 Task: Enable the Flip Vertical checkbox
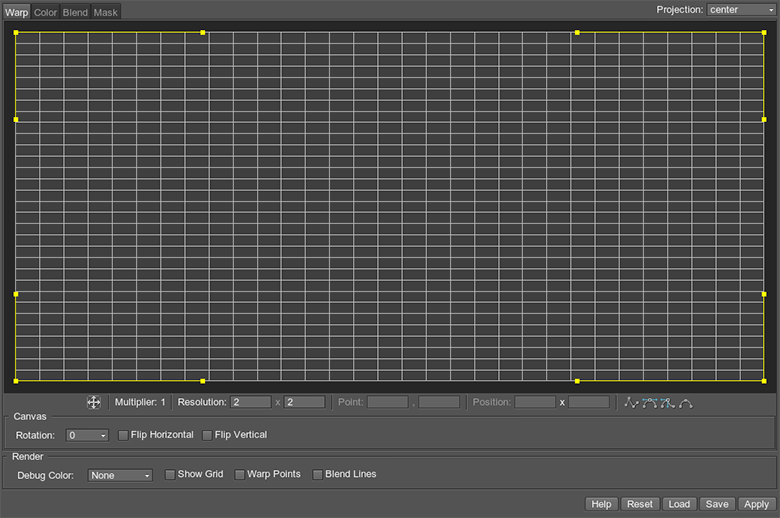(207, 436)
